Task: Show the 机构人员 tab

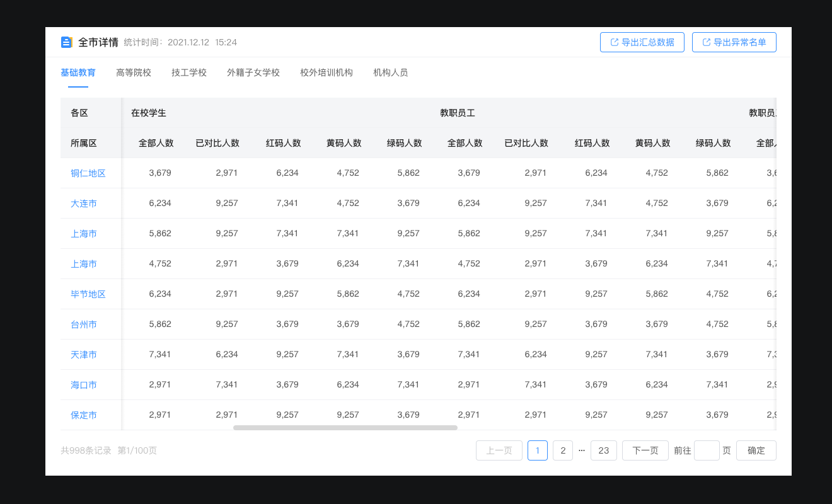Action: click(x=391, y=72)
